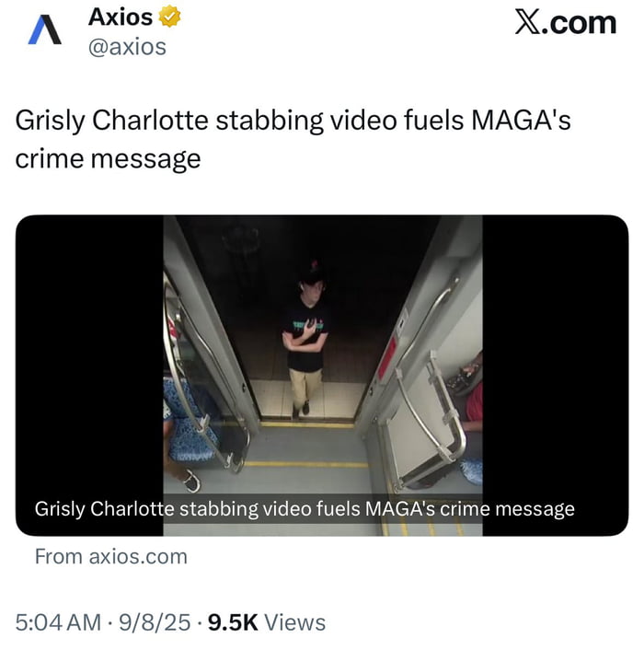The width and height of the screenshot is (644, 650).
Task: Click the left black bar of the card
Action: pyautogui.click(x=89, y=376)
